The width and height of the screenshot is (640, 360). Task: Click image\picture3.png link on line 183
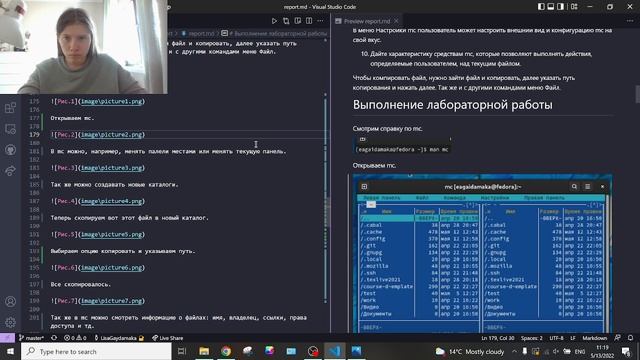point(112,168)
